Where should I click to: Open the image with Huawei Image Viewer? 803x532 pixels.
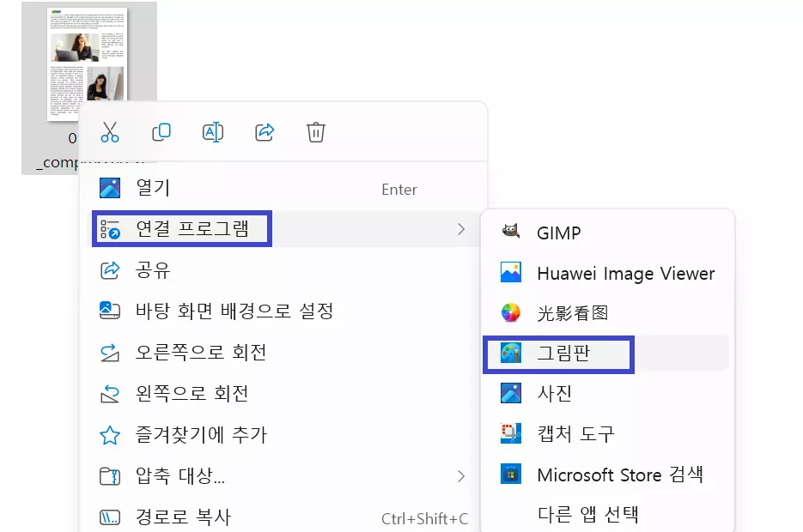625,273
